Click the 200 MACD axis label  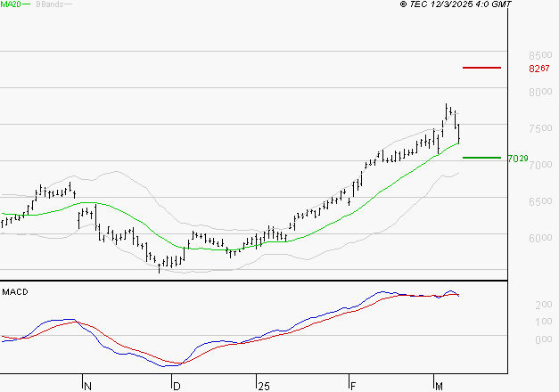point(543,305)
